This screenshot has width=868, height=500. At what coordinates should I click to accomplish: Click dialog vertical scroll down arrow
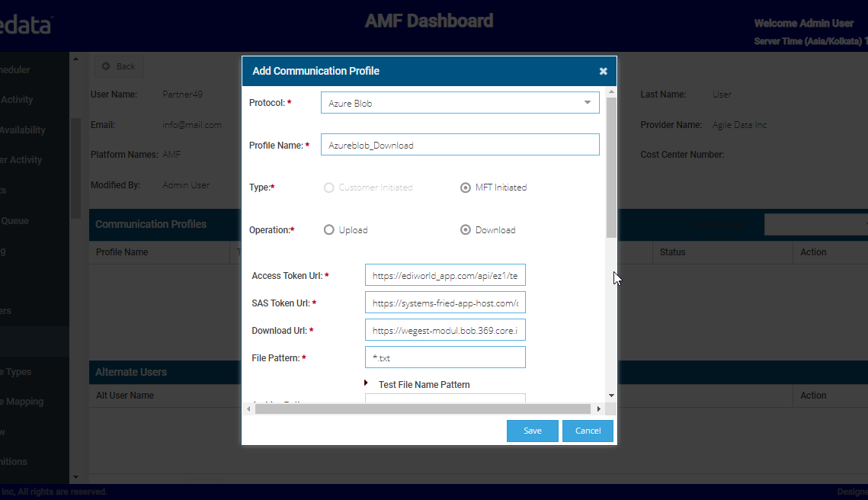[x=611, y=396]
